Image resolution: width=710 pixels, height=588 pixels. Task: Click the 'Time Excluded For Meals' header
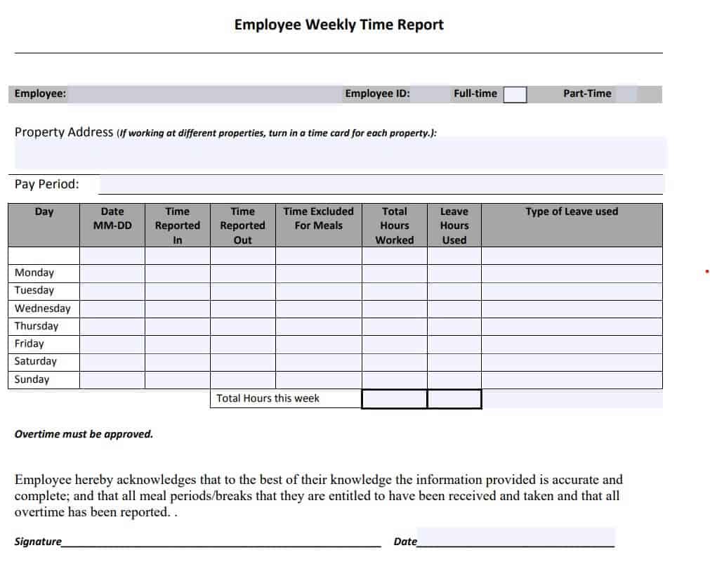coord(319,218)
